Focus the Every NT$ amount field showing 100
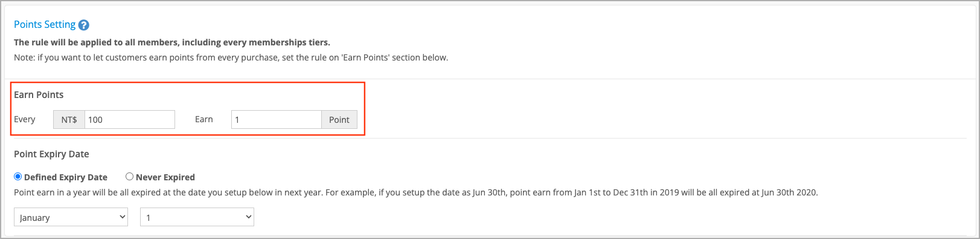980x239 pixels. [x=130, y=120]
